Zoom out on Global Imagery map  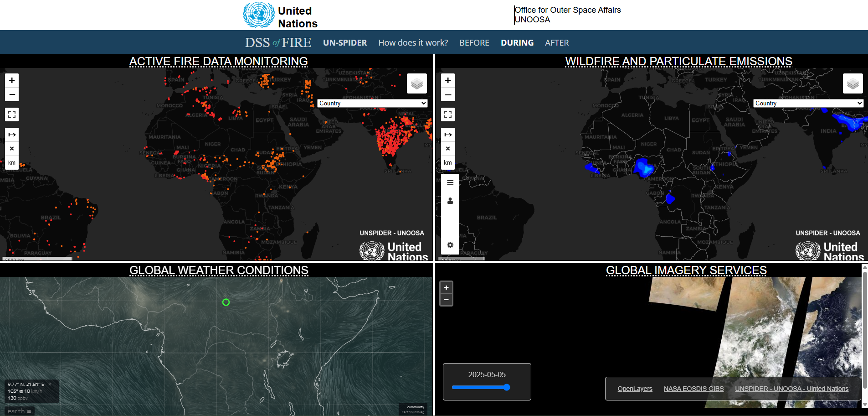447,300
